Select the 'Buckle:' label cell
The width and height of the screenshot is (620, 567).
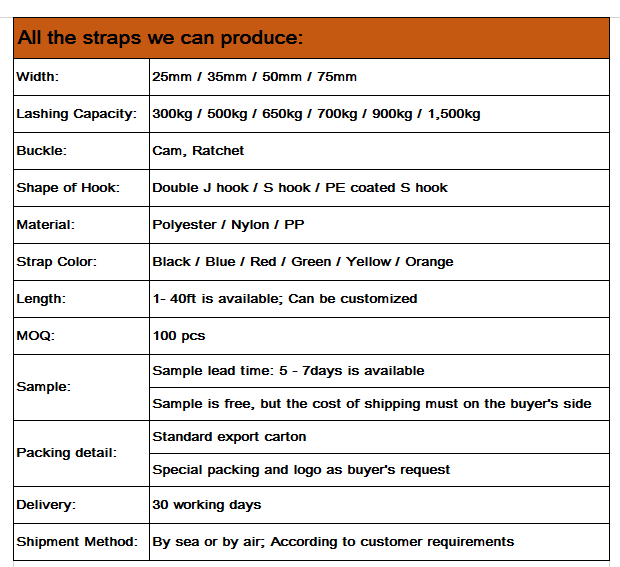(x=81, y=151)
